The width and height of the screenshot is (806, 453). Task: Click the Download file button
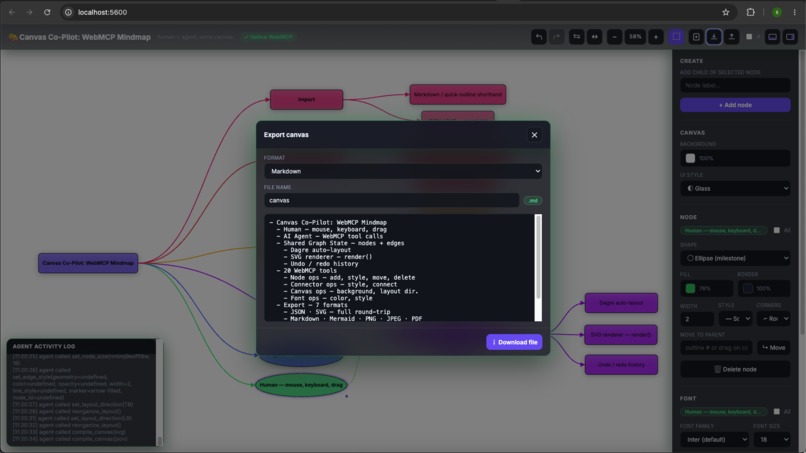coord(514,342)
